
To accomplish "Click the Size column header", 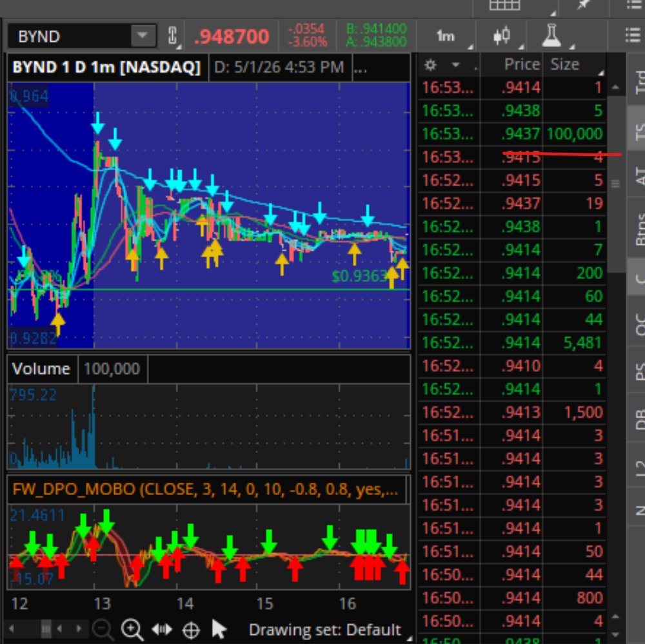I will [564, 64].
